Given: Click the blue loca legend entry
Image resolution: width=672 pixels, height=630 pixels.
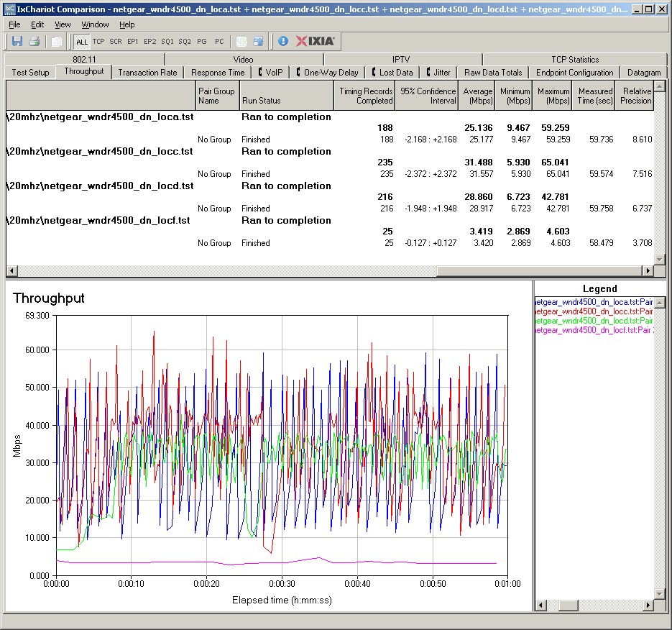Looking at the screenshot, I should (x=594, y=302).
